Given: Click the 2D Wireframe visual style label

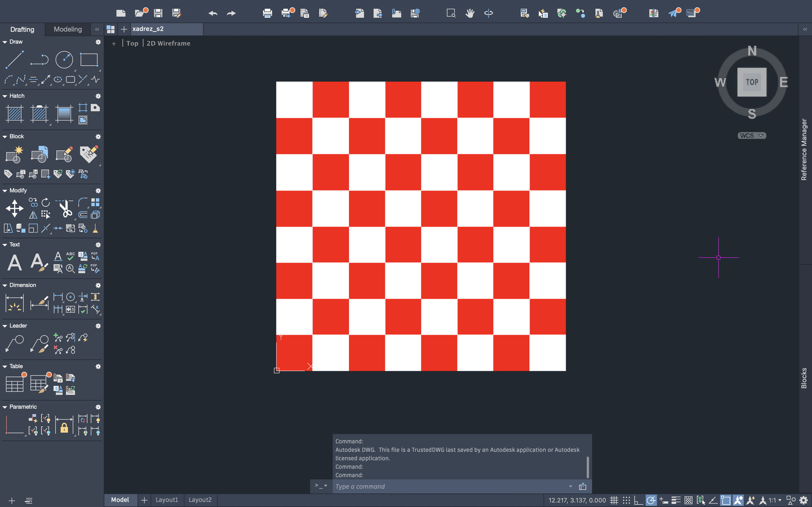Looking at the screenshot, I should click(168, 43).
